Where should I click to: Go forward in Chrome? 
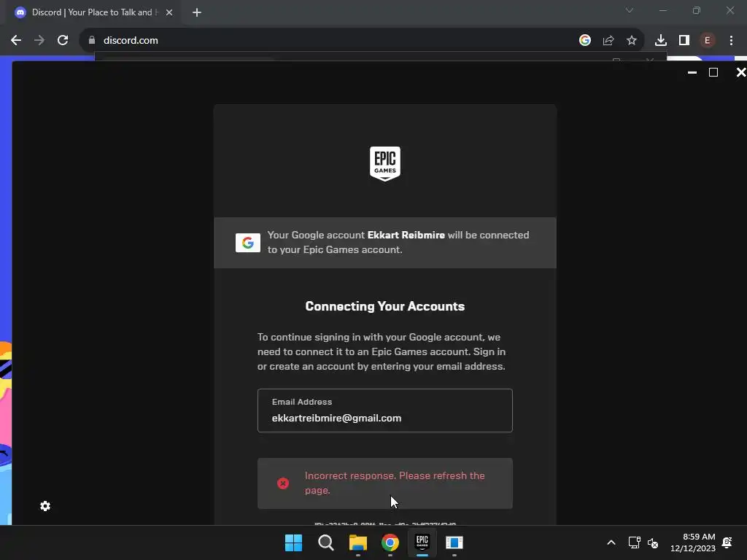[39, 40]
